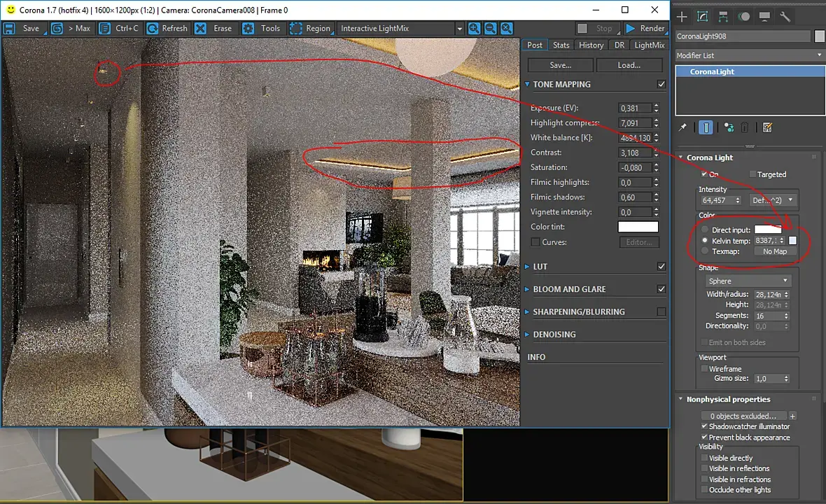This screenshot has height=504, width=826.
Task: Switch to the LightMix tab
Action: click(x=649, y=45)
